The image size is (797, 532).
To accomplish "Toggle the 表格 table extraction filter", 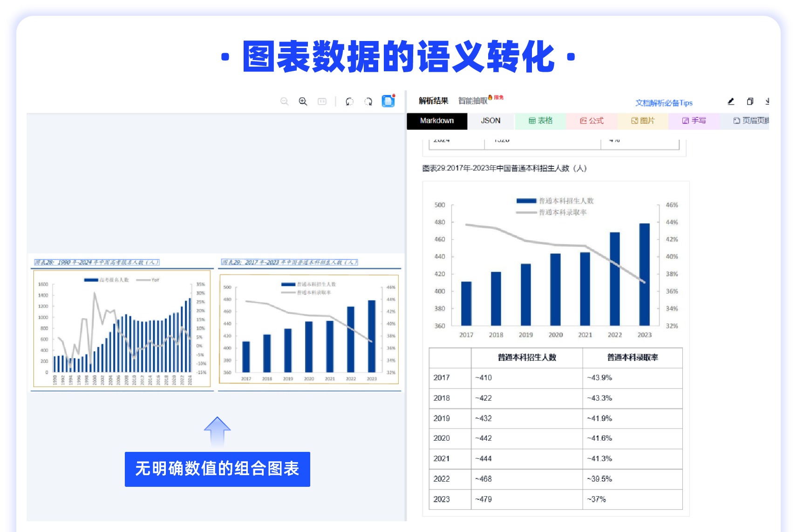I will (540, 121).
